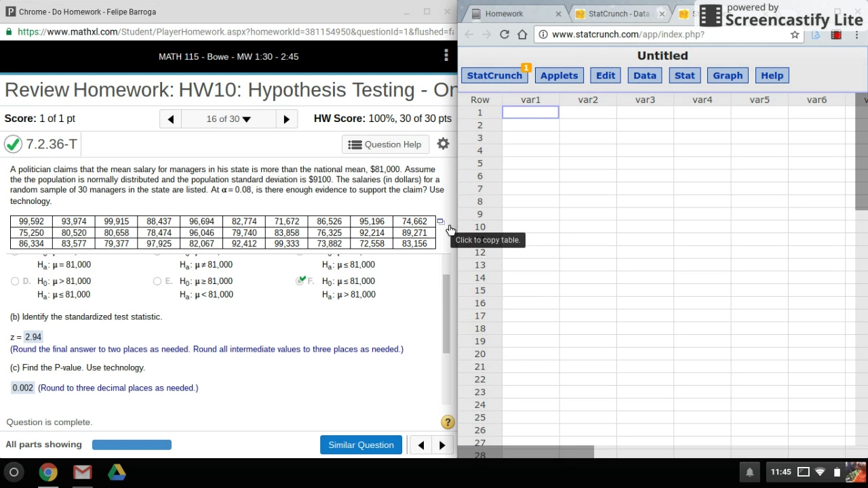
Task: Click the var2 column header
Action: pos(588,100)
